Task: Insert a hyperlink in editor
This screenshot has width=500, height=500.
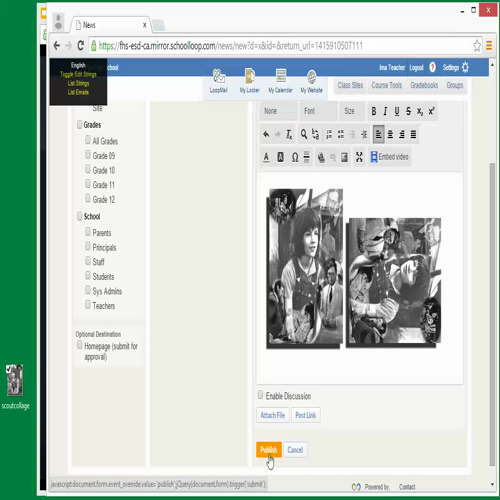Action: point(321,157)
